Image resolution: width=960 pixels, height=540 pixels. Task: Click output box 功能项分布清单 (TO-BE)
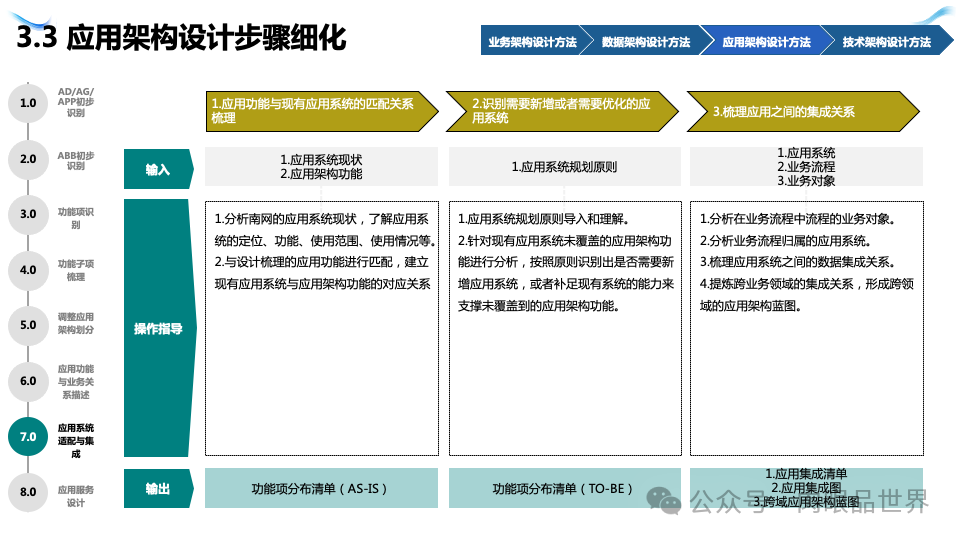pyautogui.click(x=564, y=488)
